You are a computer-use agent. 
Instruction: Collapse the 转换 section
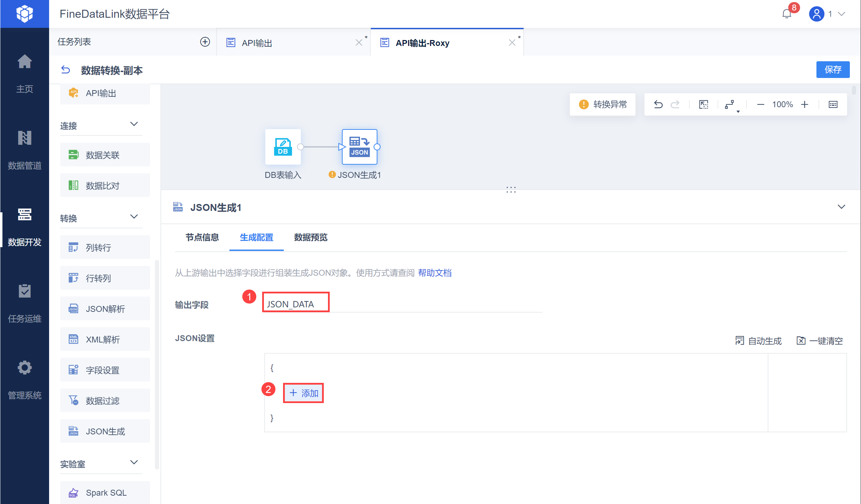point(134,217)
